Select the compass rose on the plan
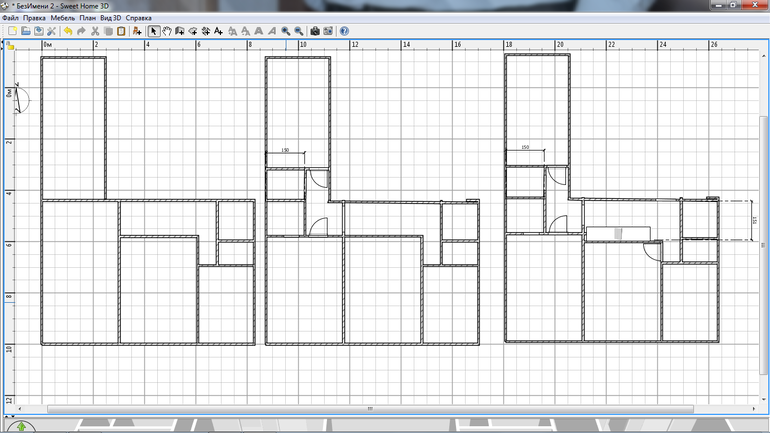 coord(21,99)
